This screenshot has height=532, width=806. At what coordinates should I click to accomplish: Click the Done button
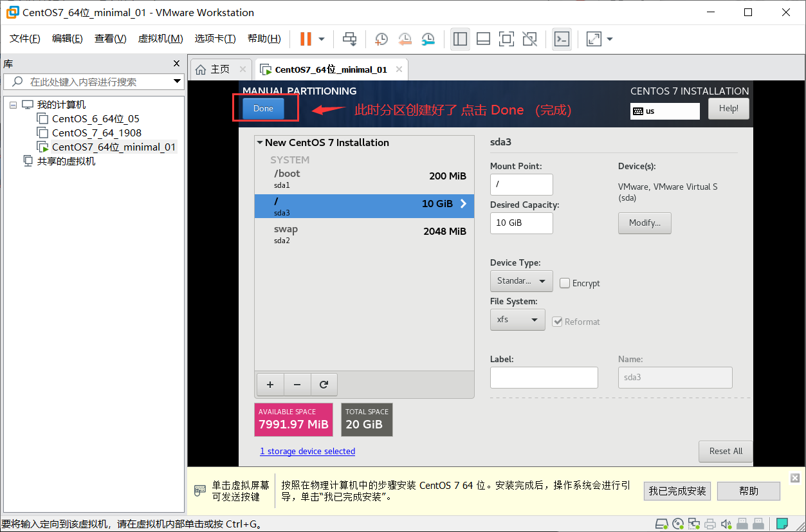click(x=263, y=108)
